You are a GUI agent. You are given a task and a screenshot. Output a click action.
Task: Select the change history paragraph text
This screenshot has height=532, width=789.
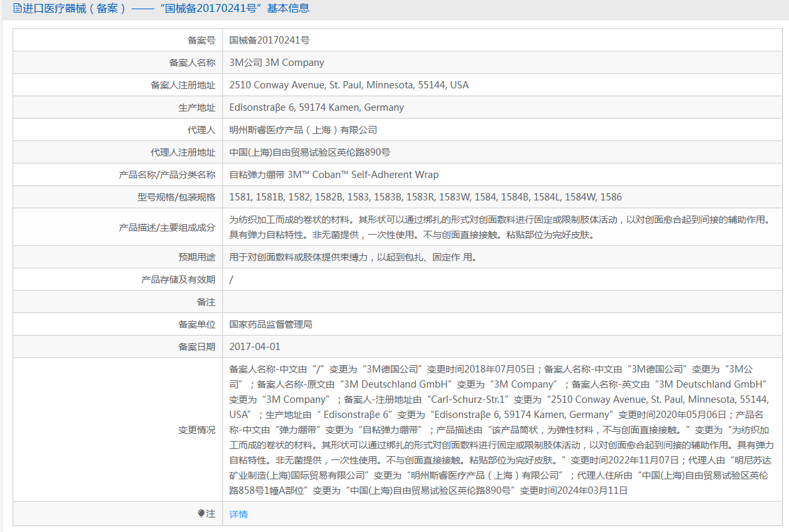[501, 429]
